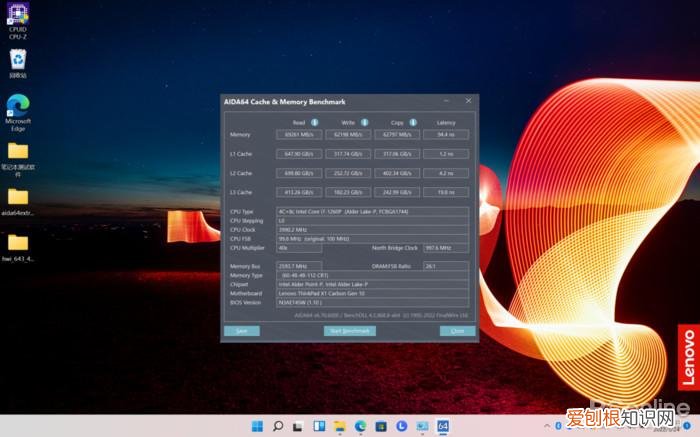Click the 'AIDA64 Cache & Memory Benchmark' title
This screenshot has width=700, height=437.
(284, 102)
